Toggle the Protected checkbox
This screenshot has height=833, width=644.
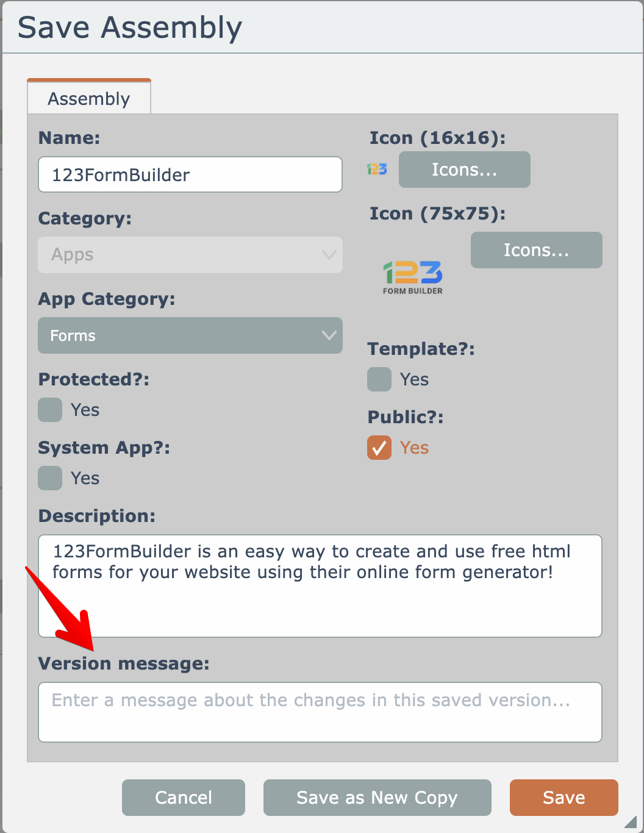[x=50, y=410]
